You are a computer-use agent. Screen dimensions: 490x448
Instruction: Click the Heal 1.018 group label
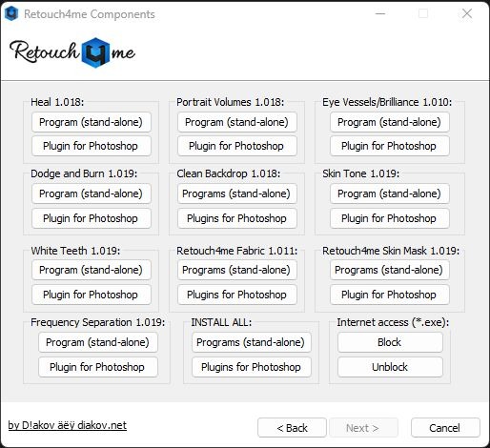[x=57, y=102]
